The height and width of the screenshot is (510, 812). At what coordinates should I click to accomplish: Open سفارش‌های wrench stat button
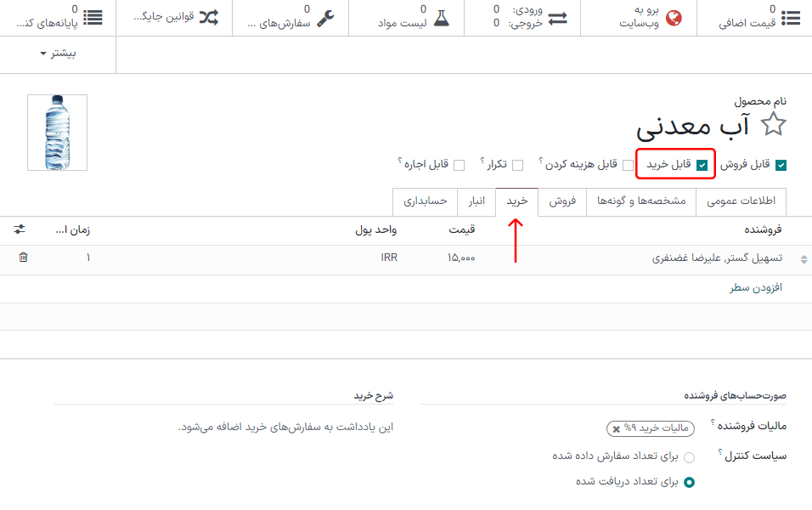[290, 18]
